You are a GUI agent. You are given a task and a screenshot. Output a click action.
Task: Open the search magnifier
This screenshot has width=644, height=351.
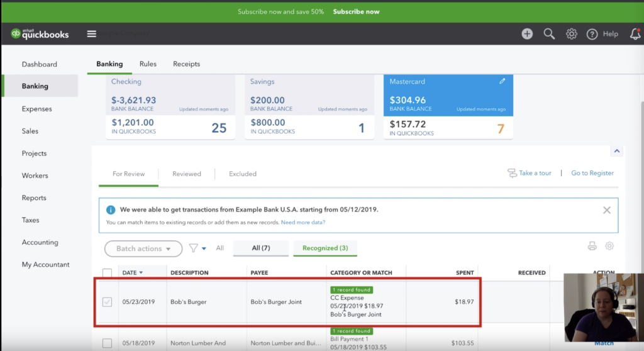click(549, 34)
